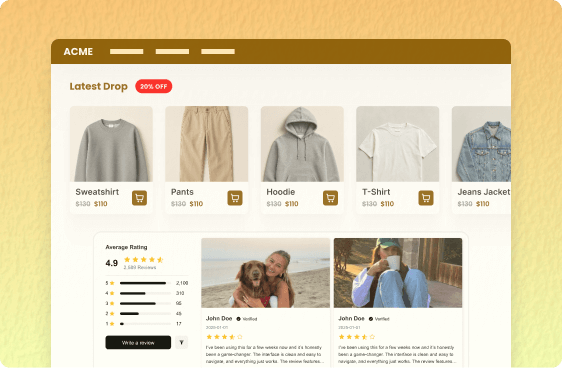The height and width of the screenshot is (368, 562).
Task: Open the middle navigation bar item
Action: click(172, 52)
